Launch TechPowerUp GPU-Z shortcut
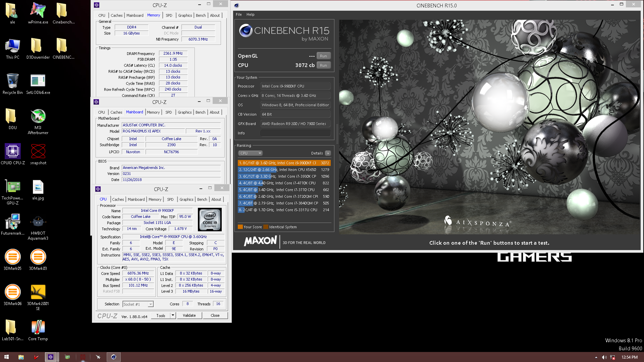Viewport: 644px width, 362px height. tap(12, 192)
